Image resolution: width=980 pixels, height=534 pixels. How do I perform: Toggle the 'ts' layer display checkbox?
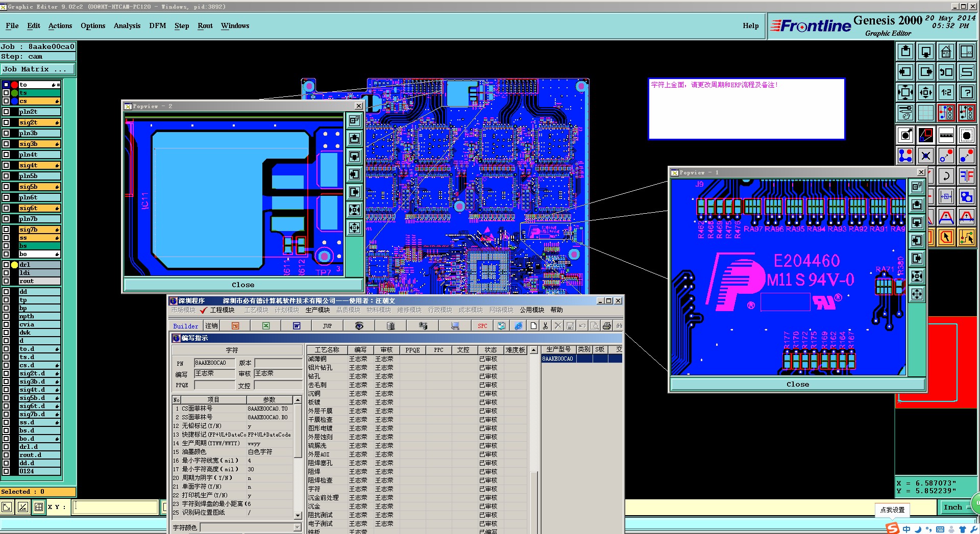pyautogui.click(x=6, y=93)
